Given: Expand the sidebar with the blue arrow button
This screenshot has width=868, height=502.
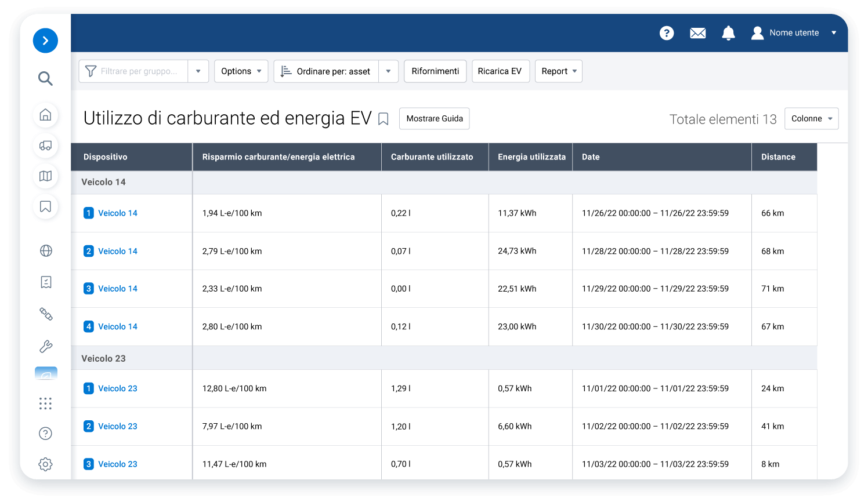Looking at the screenshot, I should [x=45, y=41].
